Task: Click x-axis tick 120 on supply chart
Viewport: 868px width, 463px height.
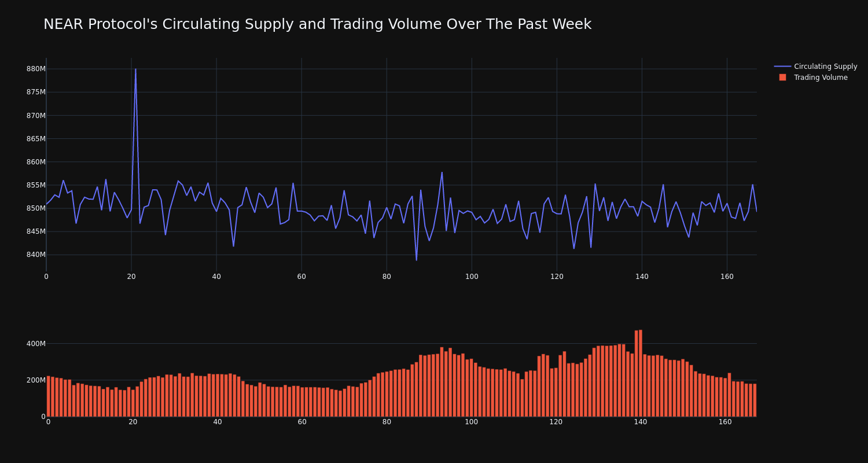Action: 557,277
